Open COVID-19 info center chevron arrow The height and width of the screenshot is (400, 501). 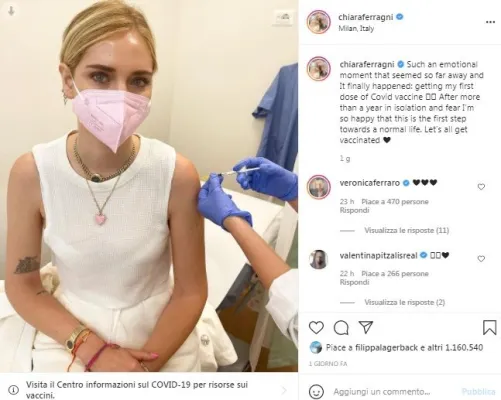(284, 390)
